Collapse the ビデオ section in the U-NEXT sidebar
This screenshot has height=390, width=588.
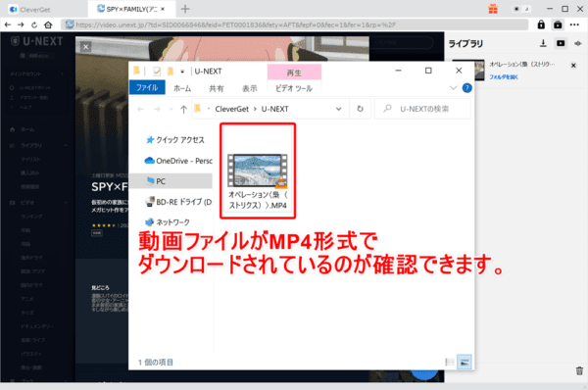click(66, 203)
